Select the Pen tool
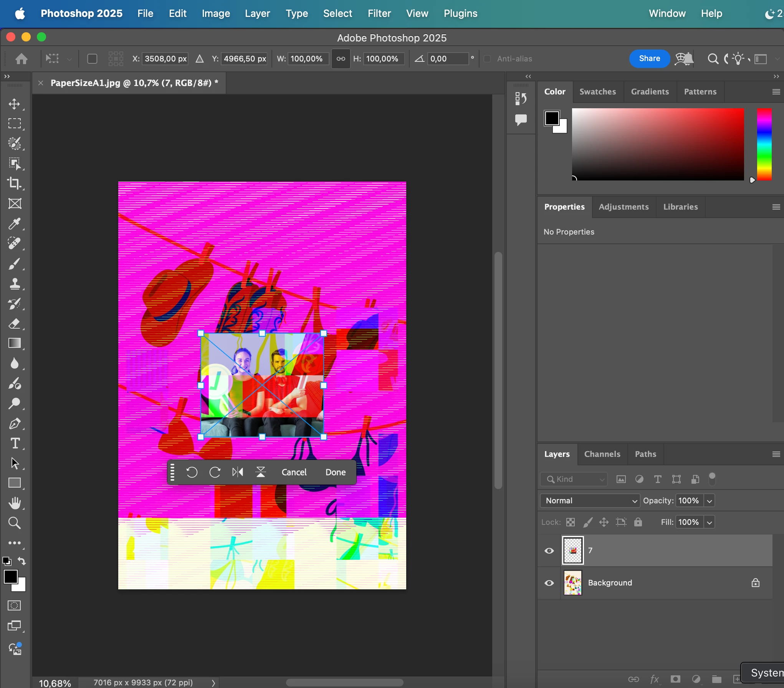The height and width of the screenshot is (688, 784). click(15, 424)
